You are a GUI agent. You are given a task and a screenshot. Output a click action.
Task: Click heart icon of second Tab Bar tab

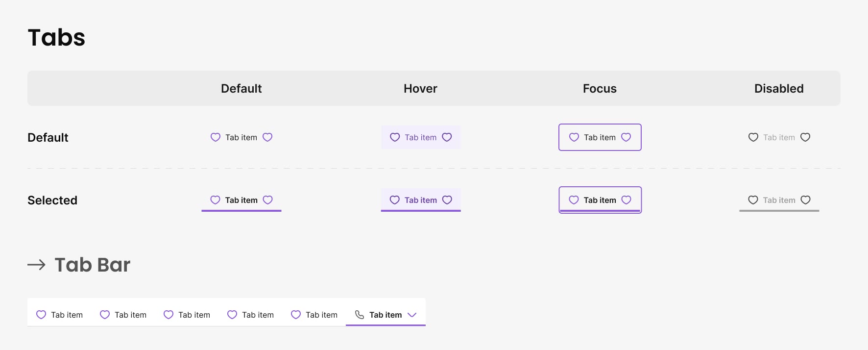point(105,315)
